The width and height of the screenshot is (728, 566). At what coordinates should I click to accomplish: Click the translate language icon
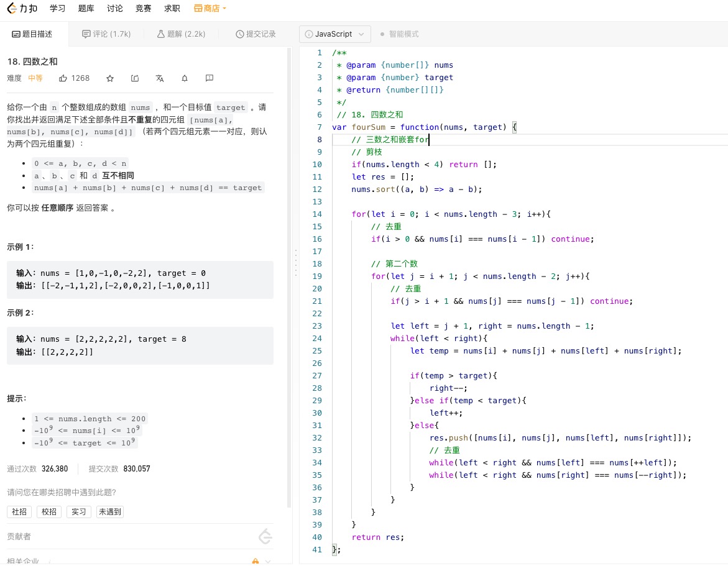[x=160, y=78]
